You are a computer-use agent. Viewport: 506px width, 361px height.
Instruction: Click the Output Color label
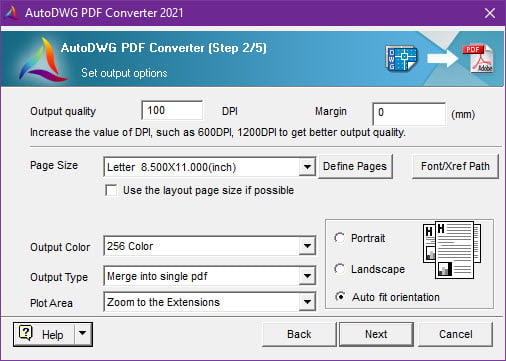click(60, 247)
